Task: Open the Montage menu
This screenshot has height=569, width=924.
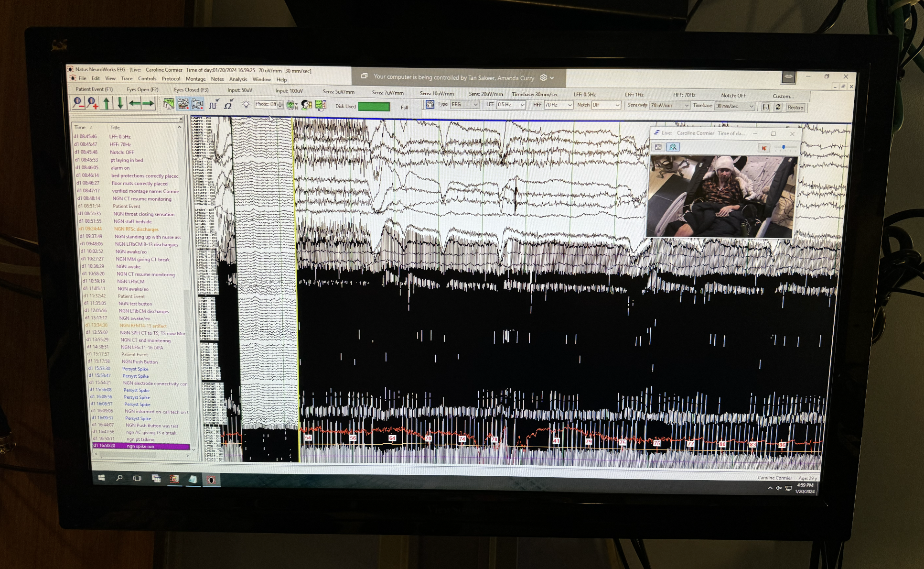Action: pyautogui.click(x=195, y=79)
